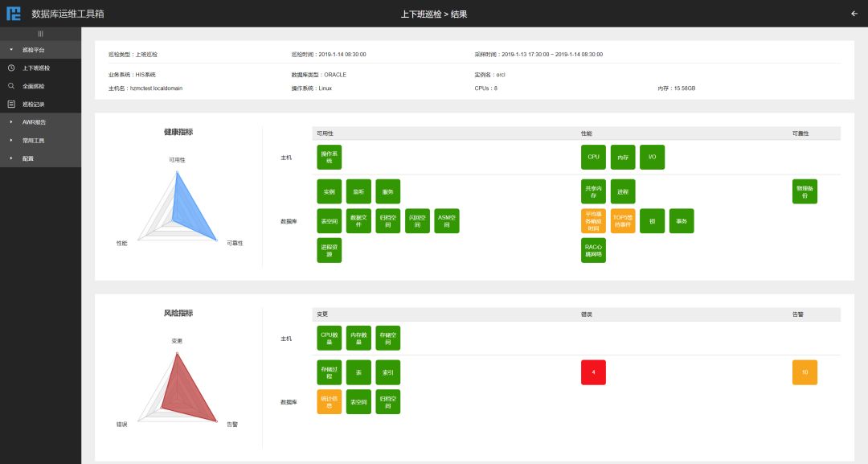Click the 内存 15.58GB text

(677, 88)
